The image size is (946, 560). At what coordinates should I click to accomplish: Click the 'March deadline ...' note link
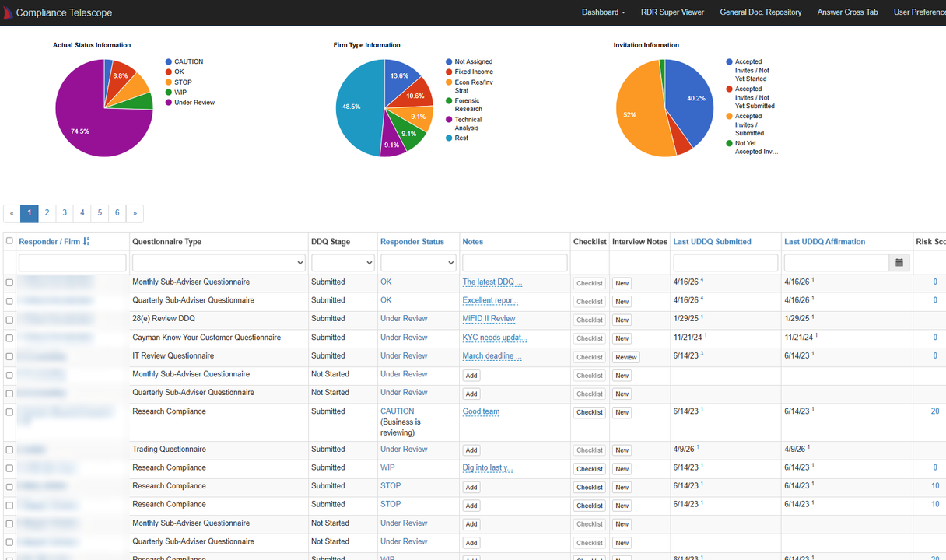(492, 356)
